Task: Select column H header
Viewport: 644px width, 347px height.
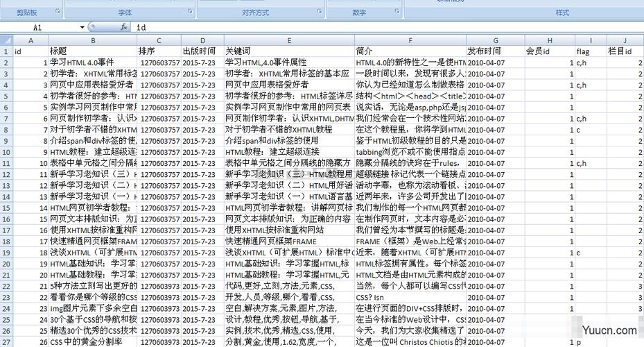Action: point(550,40)
